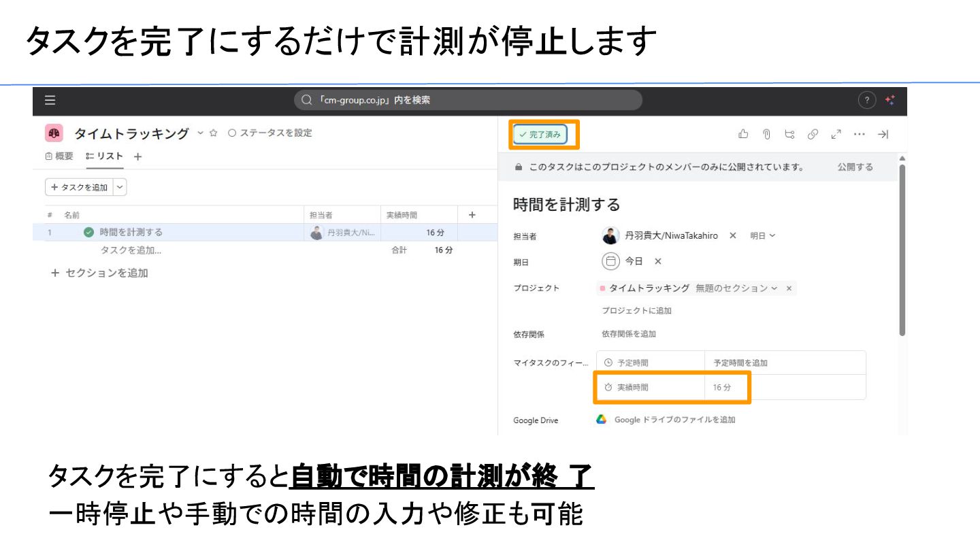Click the 担当者 column header

321,215
